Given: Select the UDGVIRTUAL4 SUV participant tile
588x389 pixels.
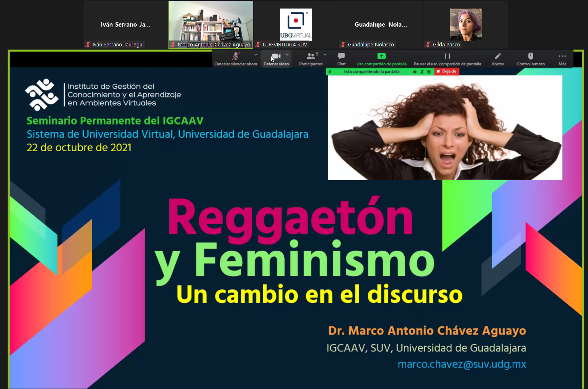Looking at the screenshot, I should click(295, 25).
